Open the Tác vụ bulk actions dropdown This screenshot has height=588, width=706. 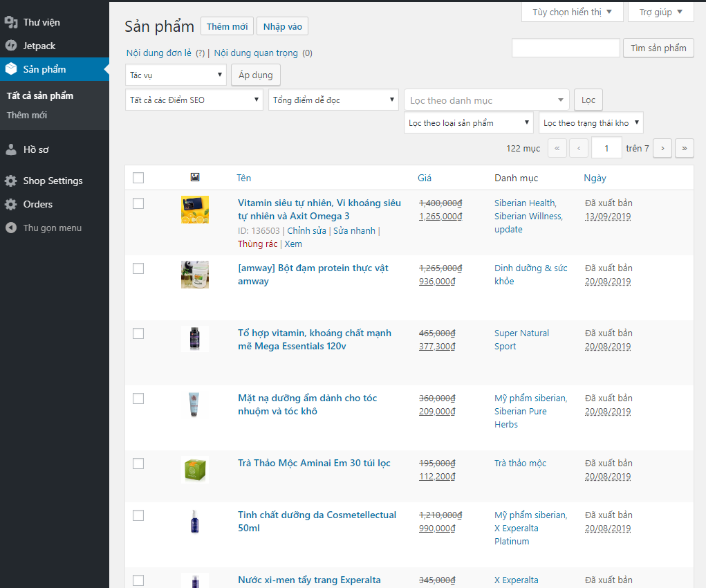click(176, 75)
